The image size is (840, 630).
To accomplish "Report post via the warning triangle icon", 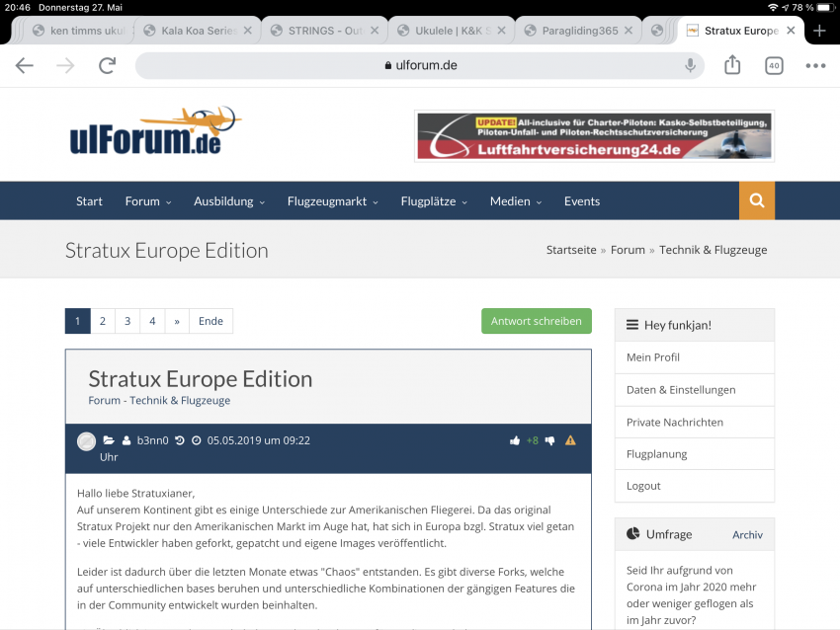I will pos(570,440).
